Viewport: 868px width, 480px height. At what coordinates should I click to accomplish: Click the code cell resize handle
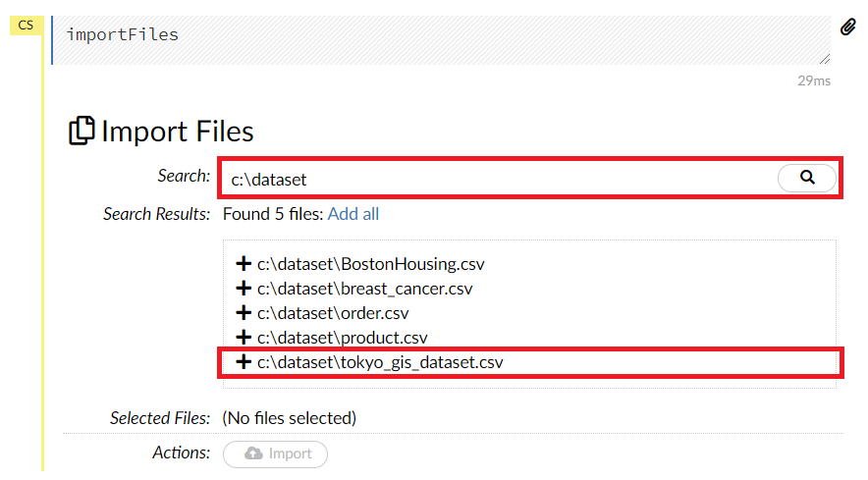tap(825, 59)
